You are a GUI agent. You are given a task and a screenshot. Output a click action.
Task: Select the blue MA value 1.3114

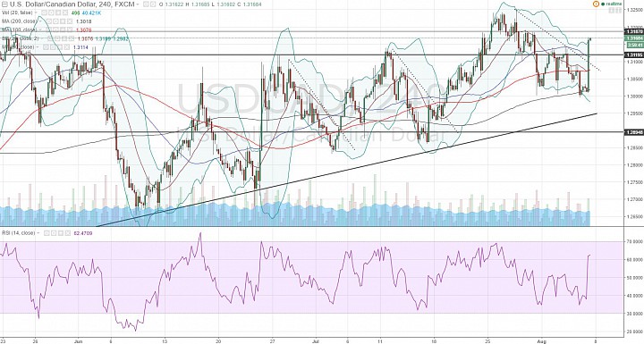click(x=80, y=47)
